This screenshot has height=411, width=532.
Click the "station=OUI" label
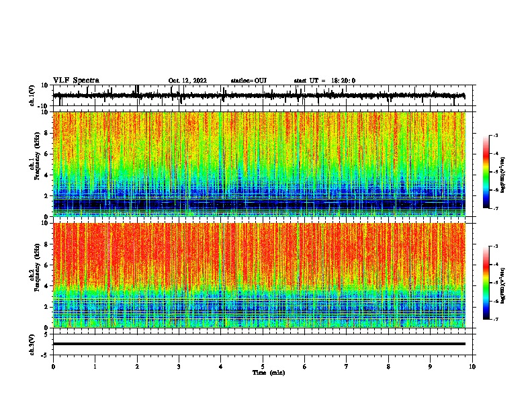point(249,81)
